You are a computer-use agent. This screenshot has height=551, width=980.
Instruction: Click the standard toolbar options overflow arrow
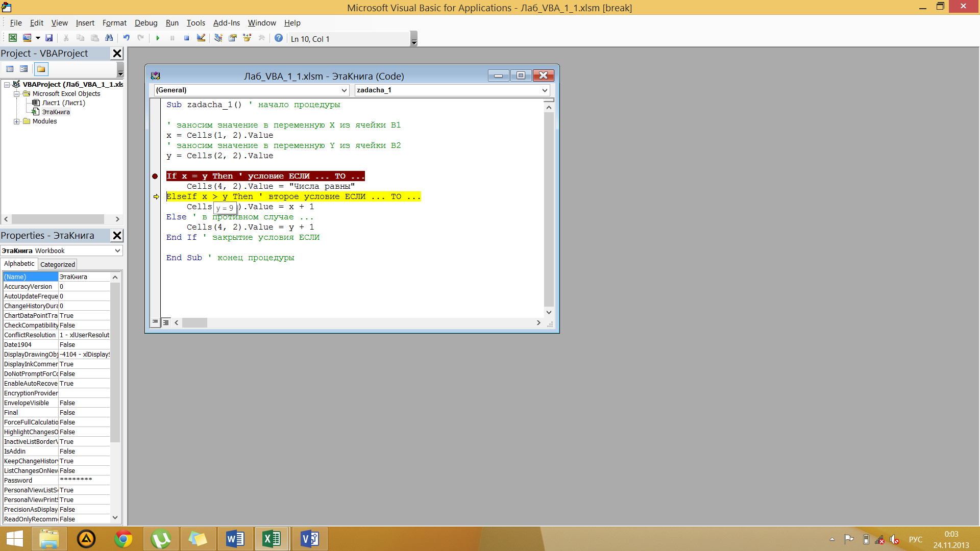coord(414,39)
